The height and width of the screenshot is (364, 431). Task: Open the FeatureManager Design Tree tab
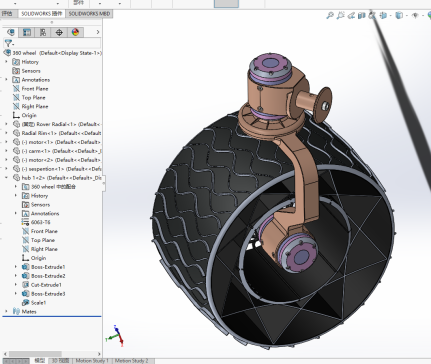click(x=11, y=32)
